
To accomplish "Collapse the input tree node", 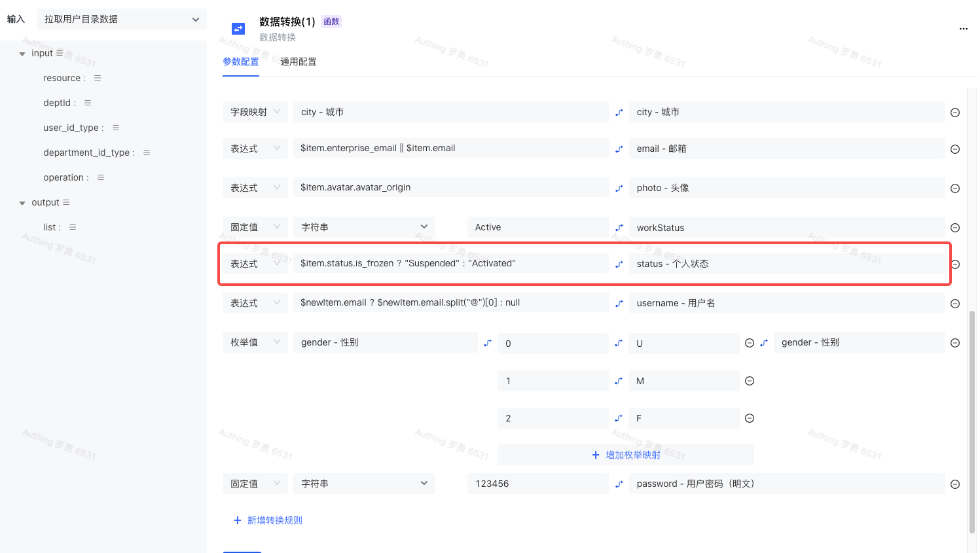I will point(22,54).
